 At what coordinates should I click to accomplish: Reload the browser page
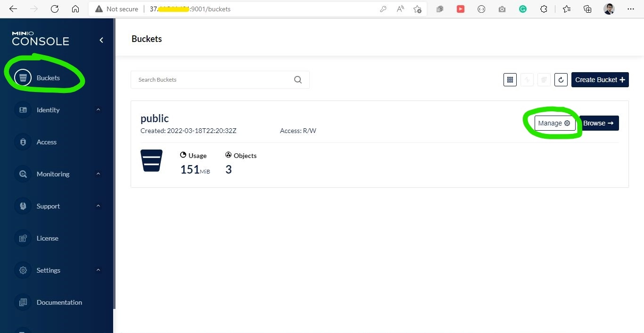(x=55, y=9)
